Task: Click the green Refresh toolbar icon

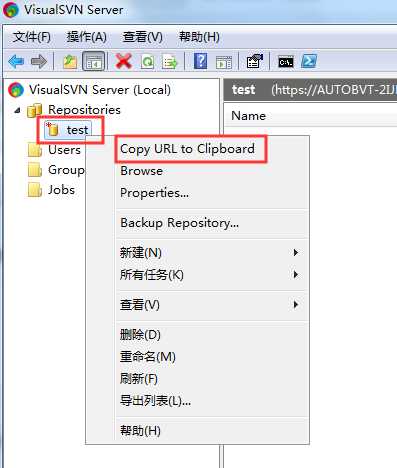Action: (147, 62)
